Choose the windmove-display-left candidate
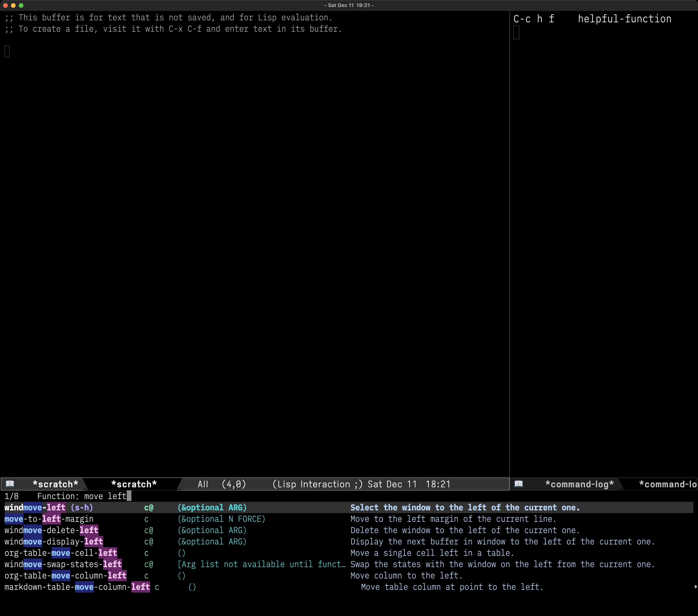The height and width of the screenshot is (616, 698). point(349,541)
